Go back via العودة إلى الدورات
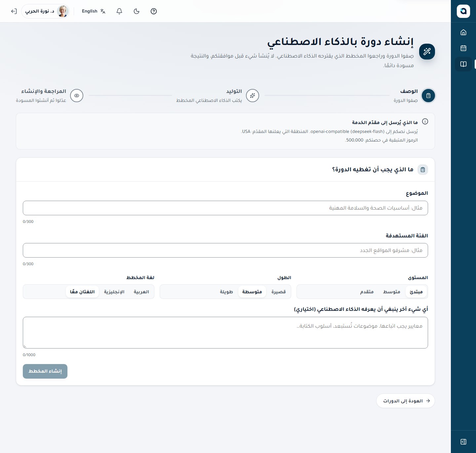Viewport: 476px width, 453px height. pyautogui.click(x=406, y=401)
